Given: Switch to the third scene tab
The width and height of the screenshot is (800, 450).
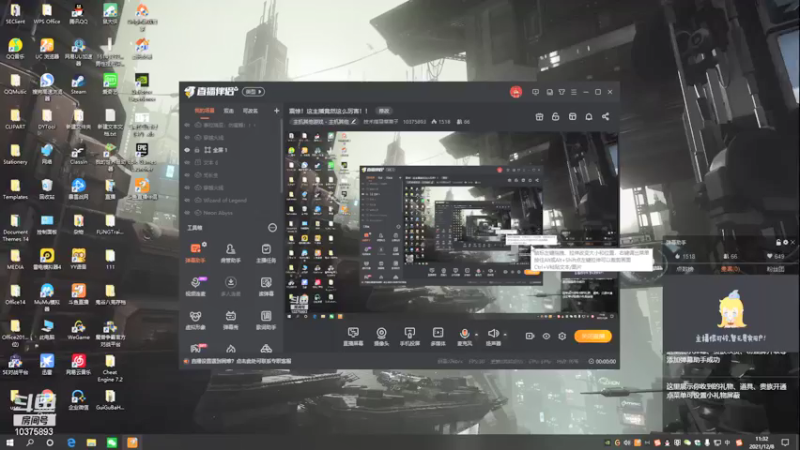Looking at the screenshot, I should (x=250, y=111).
